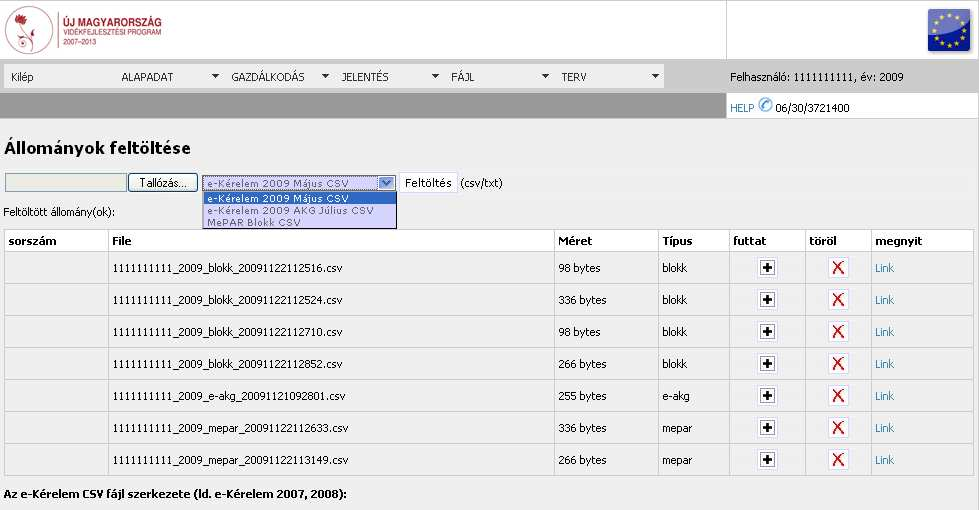
Task: Click the Állományok feltöltése heading
Action: [x=97, y=148]
